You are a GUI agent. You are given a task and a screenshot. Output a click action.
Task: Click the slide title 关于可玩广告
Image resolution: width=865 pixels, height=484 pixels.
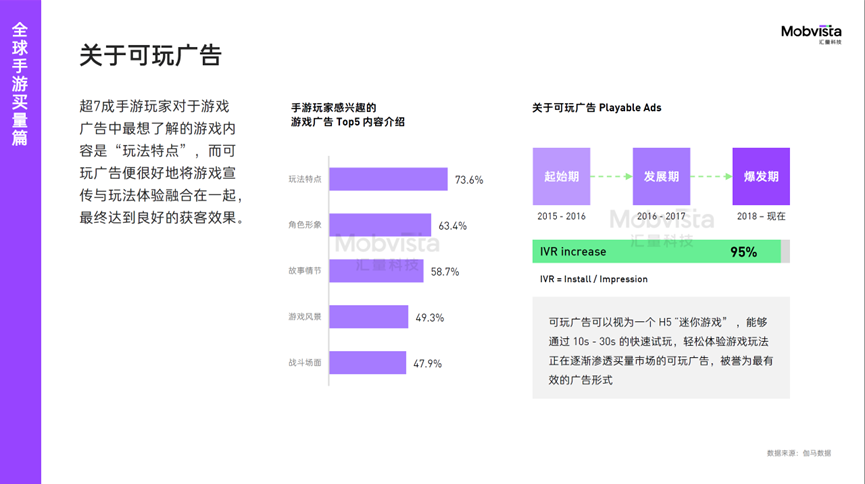pyautogui.click(x=150, y=55)
